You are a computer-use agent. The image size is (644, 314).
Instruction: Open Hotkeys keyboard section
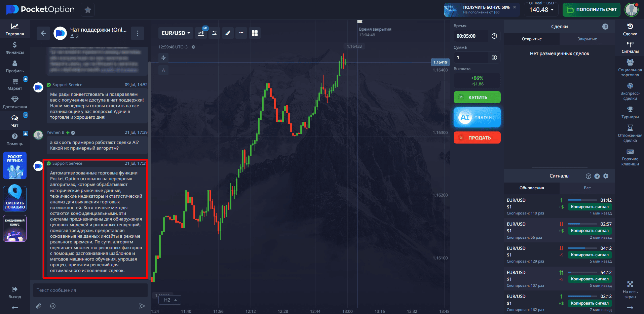[x=630, y=157]
